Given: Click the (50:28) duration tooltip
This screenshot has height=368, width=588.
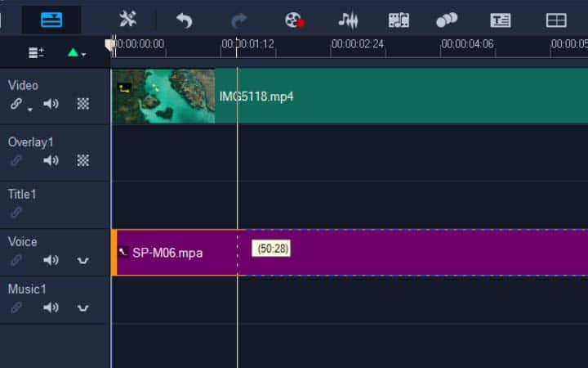Looking at the screenshot, I should [x=271, y=249].
